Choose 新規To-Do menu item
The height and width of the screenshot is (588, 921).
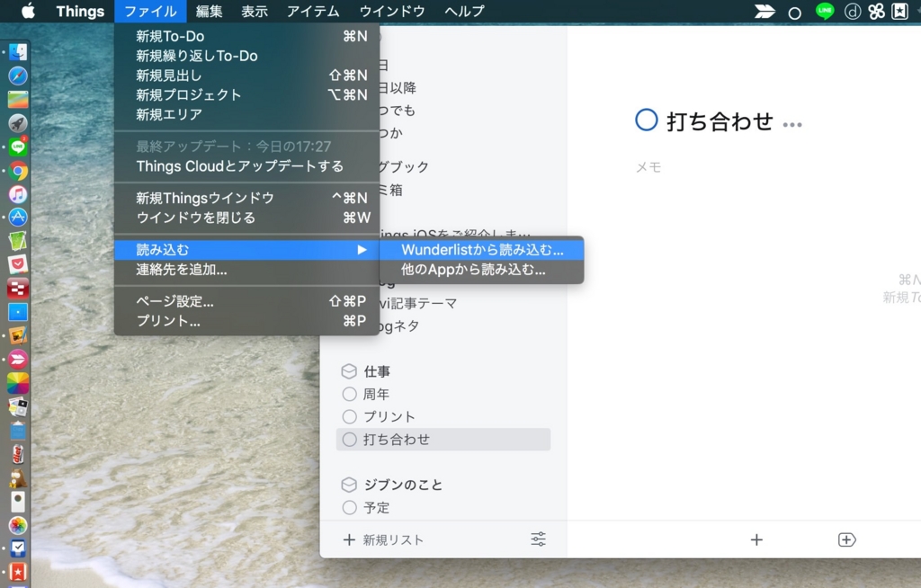tap(246, 37)
